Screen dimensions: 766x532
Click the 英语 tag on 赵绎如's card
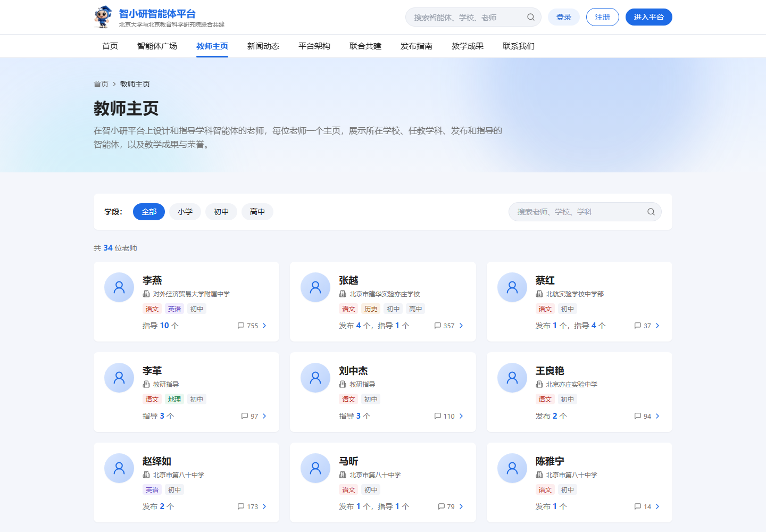(152, 489)
